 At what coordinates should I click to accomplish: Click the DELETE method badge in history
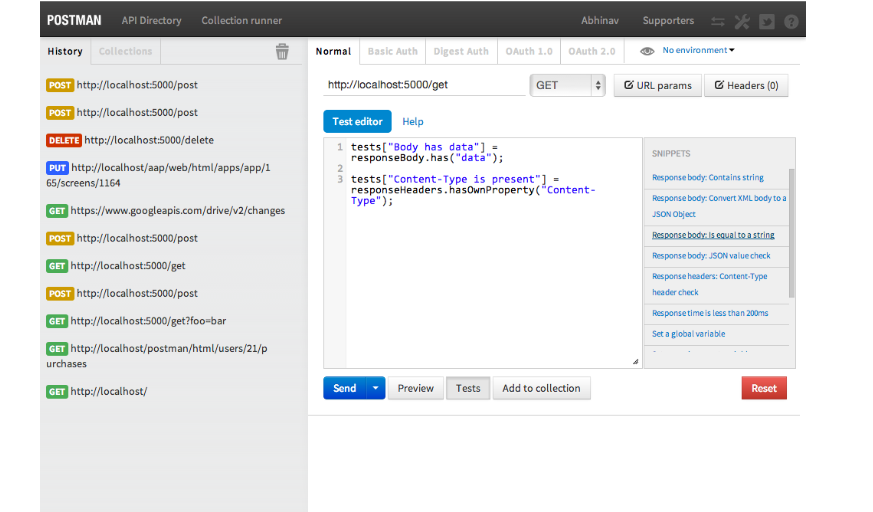click(x=64, y=140)
